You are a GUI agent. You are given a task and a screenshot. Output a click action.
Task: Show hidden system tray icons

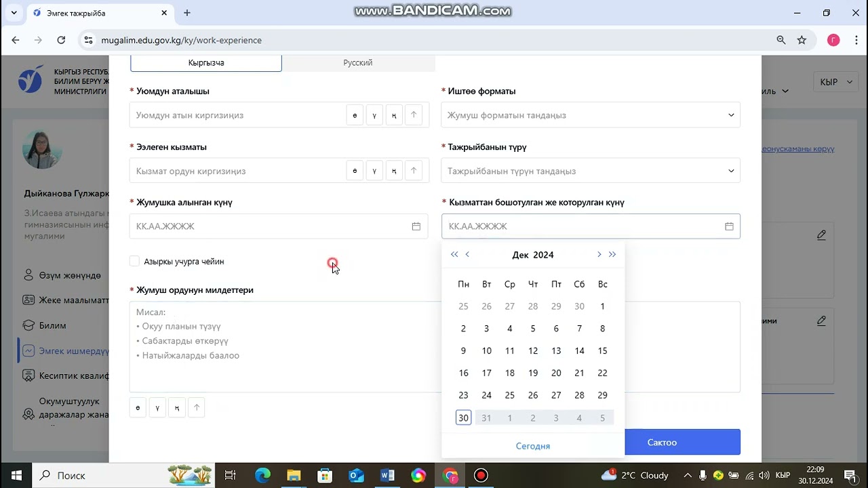tap(688, 475)
